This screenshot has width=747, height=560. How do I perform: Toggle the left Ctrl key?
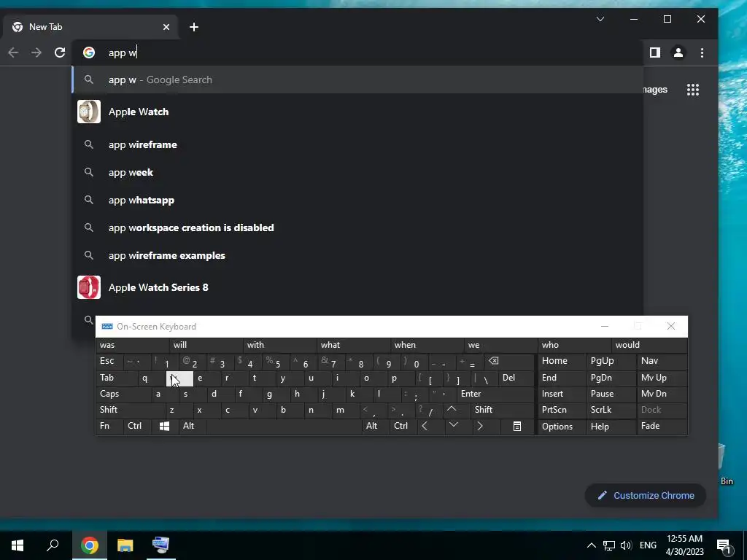click(137, 426)
